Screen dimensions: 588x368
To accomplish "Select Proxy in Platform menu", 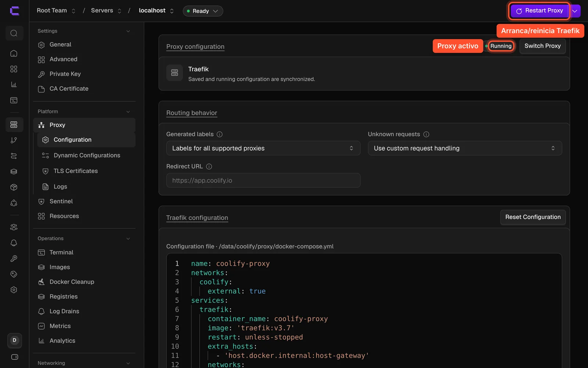I will (84, 125).
